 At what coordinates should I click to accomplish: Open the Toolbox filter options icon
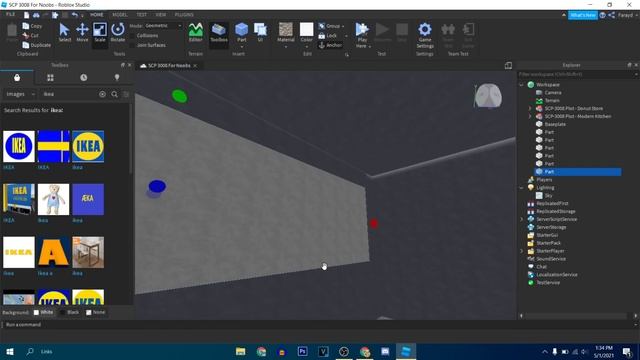126,94
